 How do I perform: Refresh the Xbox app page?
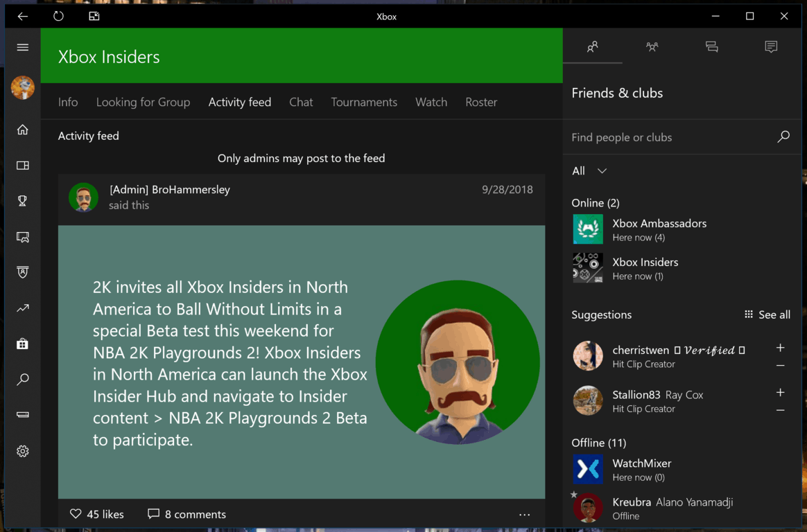(59, 17)
